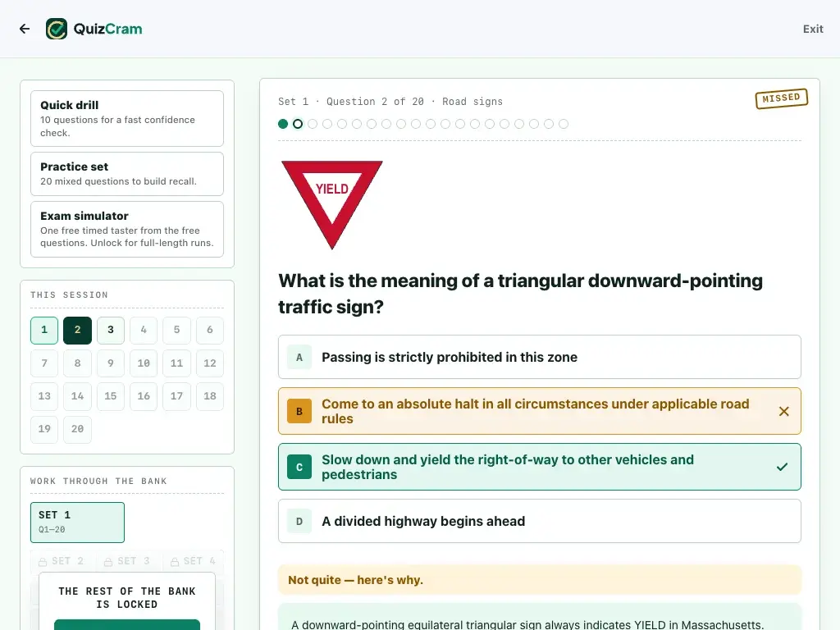Screen dimensions: 840x630
Task: Click the second outlined progress dot
Action: point(298,125)
